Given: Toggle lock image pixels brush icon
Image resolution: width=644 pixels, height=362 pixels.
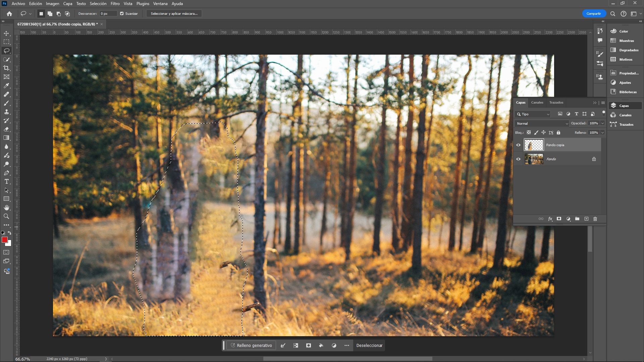Looking at the screenshot, I should (x=536, y=133).
